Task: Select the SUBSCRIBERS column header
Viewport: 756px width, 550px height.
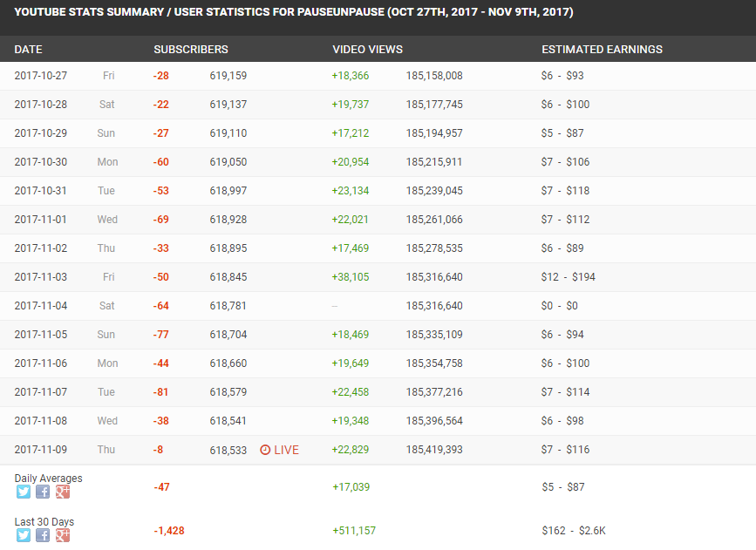Action: click(191, 49)
